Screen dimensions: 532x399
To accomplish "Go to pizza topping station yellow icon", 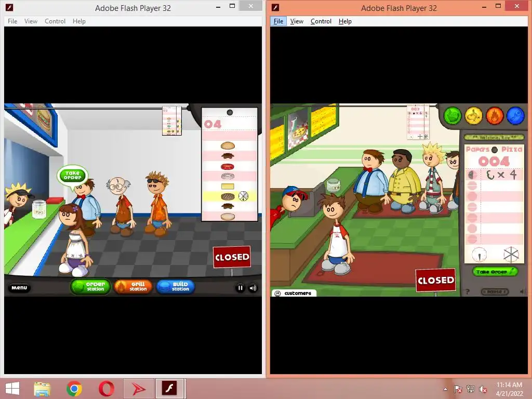I will 474,115.
